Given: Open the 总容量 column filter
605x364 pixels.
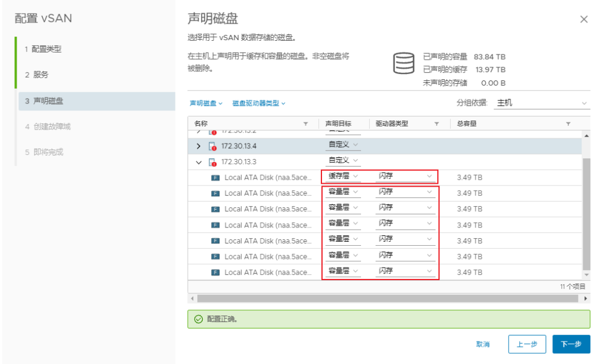Looking at the screenshot, I should (568, 124).
